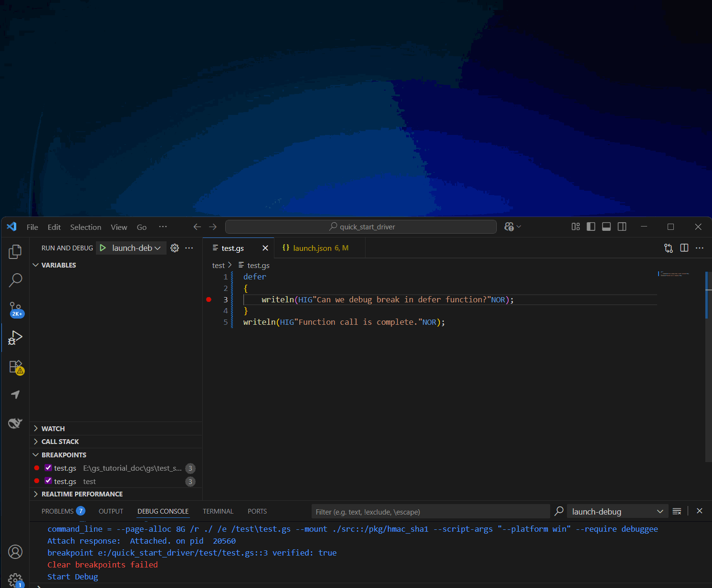Open the Accounts icon in activity bar
Viewport: 712px width, 588px height.
click(x=15, y=552)
